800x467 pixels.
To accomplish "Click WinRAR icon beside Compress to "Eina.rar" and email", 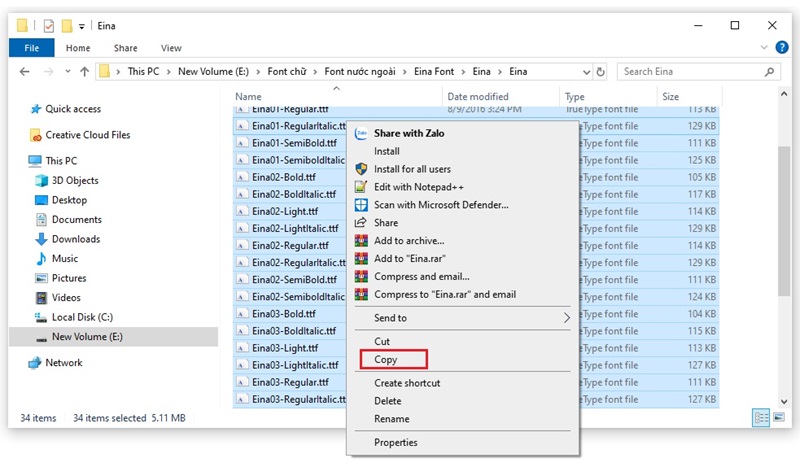I will pyautogui.click(x=361, y=294).
